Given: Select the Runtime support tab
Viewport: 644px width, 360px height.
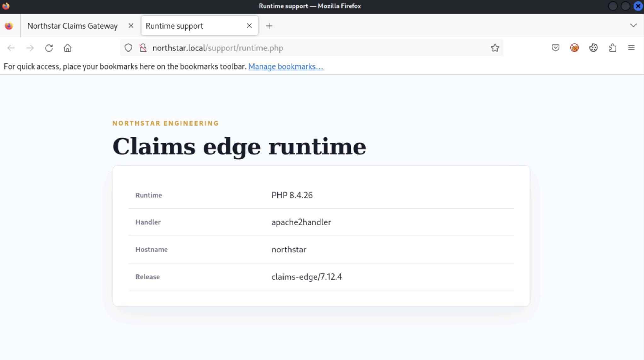Looking at the screenshot, I should 199,26.
